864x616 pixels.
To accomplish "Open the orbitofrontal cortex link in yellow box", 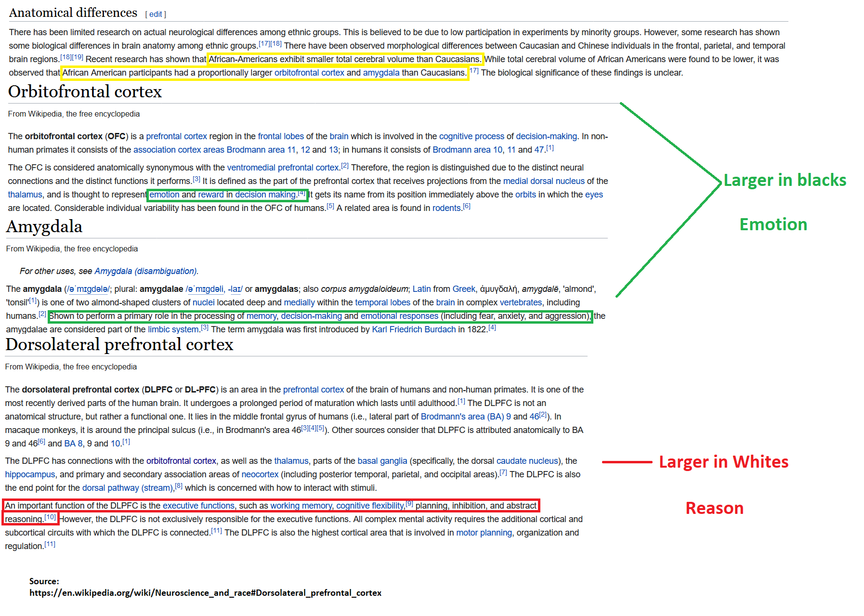I will click(x=309, y=73).
